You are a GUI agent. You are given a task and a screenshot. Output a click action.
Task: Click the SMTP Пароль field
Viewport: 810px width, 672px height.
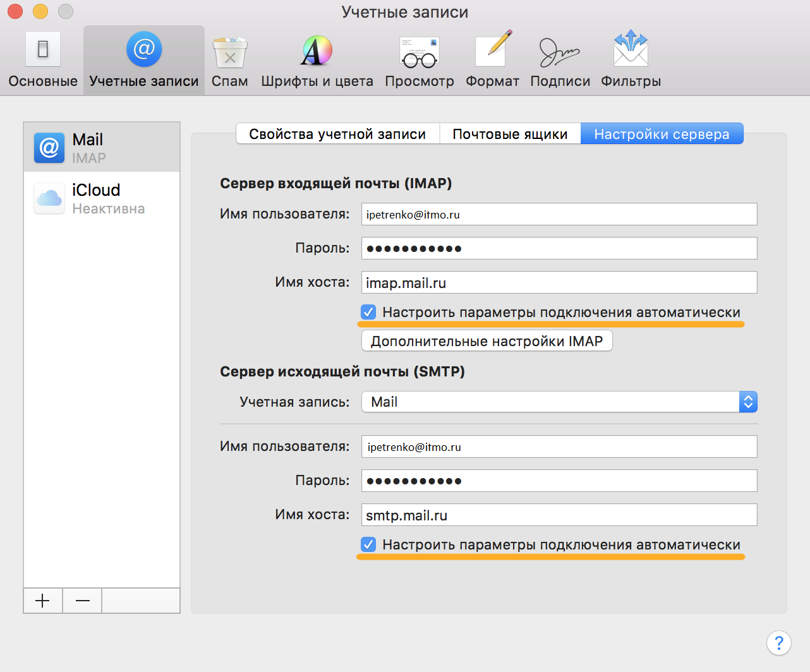point(559,481)
